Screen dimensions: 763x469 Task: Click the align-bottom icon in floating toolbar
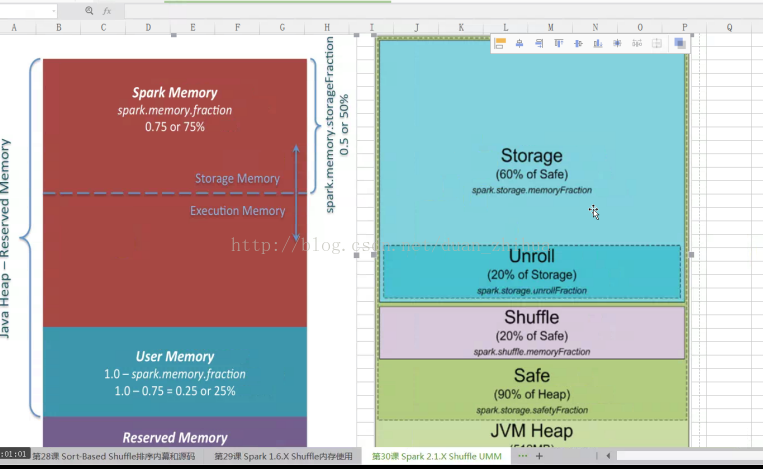click(x=598, y=44)
